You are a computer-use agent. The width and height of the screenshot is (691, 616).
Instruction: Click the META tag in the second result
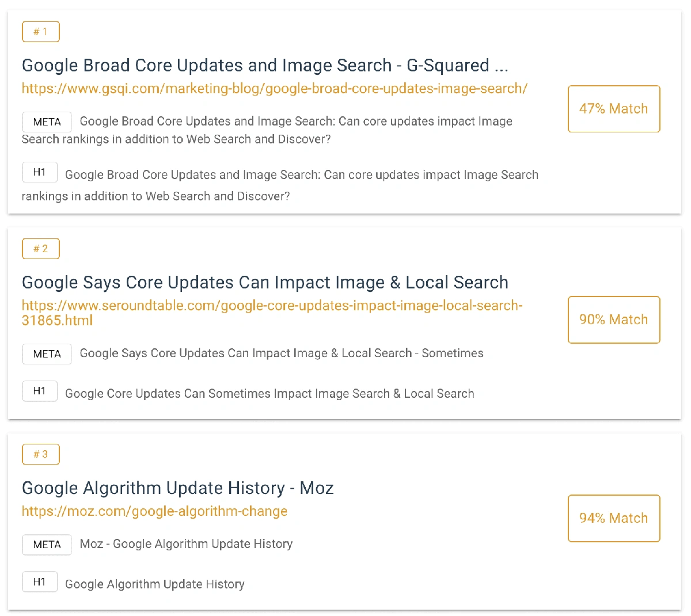[x=47, y=354]
